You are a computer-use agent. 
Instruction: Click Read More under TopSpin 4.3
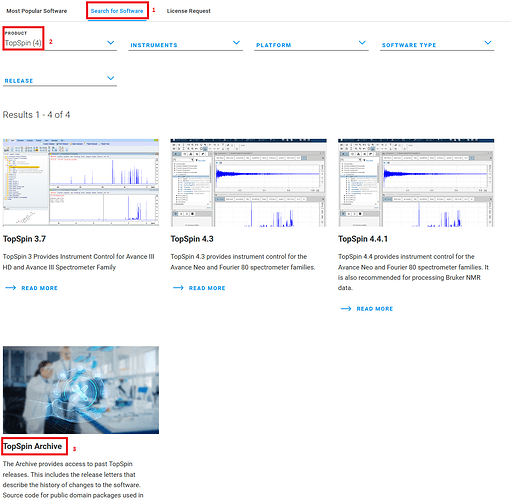point(207,288)
